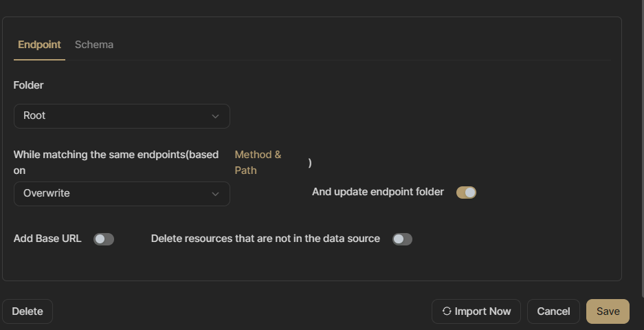Open the Folder Root dropdown
644x330 pixels.
click(122, 116)
